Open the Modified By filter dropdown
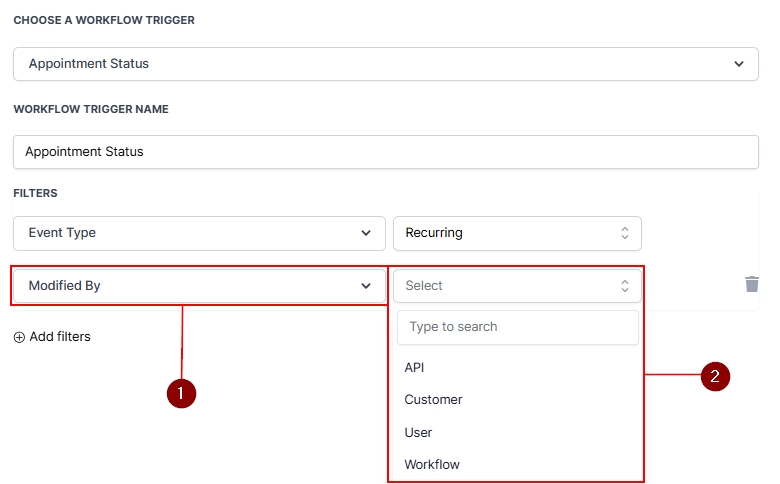The width and height of the screenshot is (780, 484). (x=199, y=286)
